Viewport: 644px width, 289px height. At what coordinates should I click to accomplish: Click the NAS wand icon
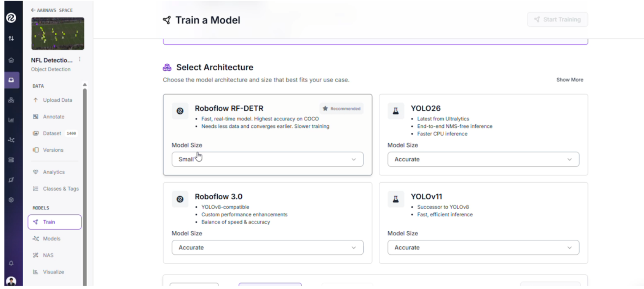coord(35,255)
